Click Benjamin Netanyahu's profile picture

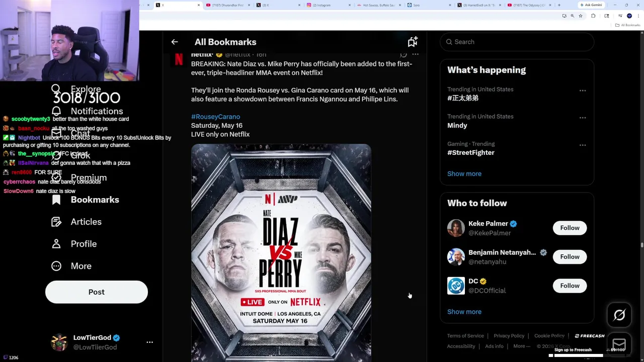[456, 257]
